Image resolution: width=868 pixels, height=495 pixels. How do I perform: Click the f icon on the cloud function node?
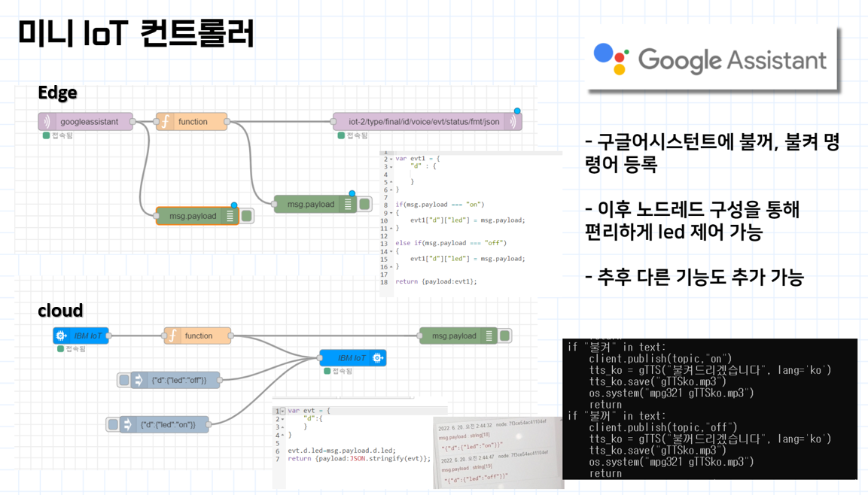click(171, 336)
